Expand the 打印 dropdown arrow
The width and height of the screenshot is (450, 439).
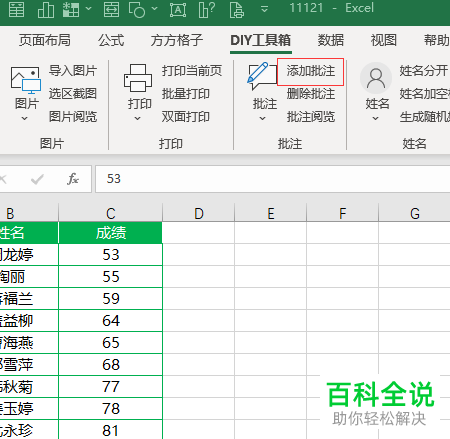point(137,118)
